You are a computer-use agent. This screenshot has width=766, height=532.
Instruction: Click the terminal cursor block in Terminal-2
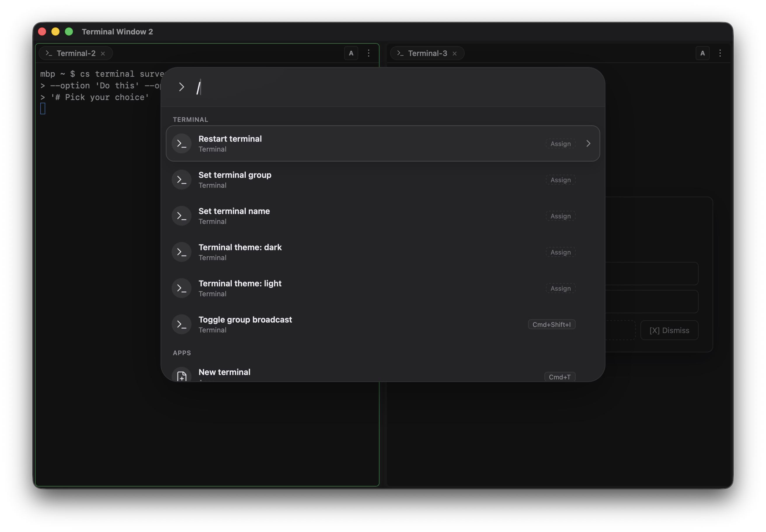pos(43,109)
